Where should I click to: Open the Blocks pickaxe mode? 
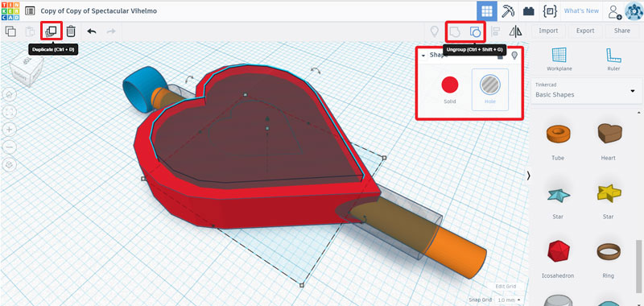[508, 11]
